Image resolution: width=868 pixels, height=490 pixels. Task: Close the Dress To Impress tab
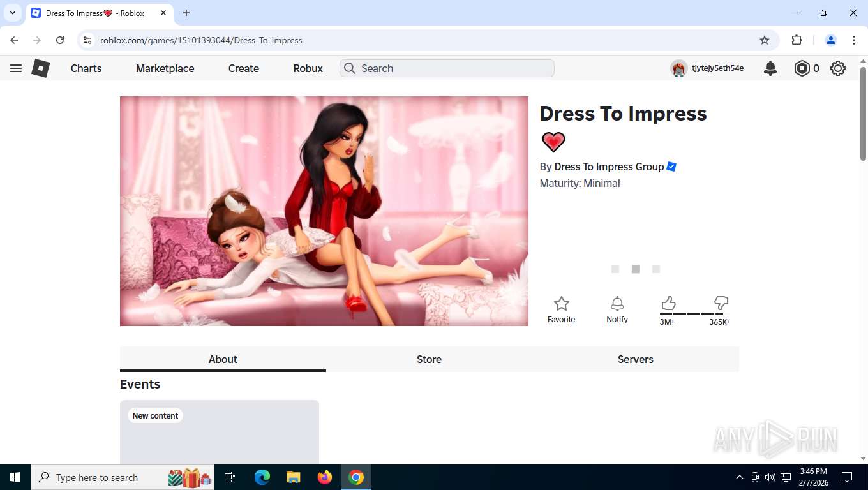(163, 13)
